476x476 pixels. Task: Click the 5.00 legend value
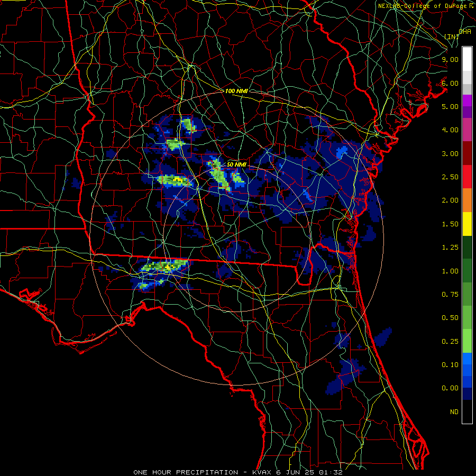click(x=450, y=106)
